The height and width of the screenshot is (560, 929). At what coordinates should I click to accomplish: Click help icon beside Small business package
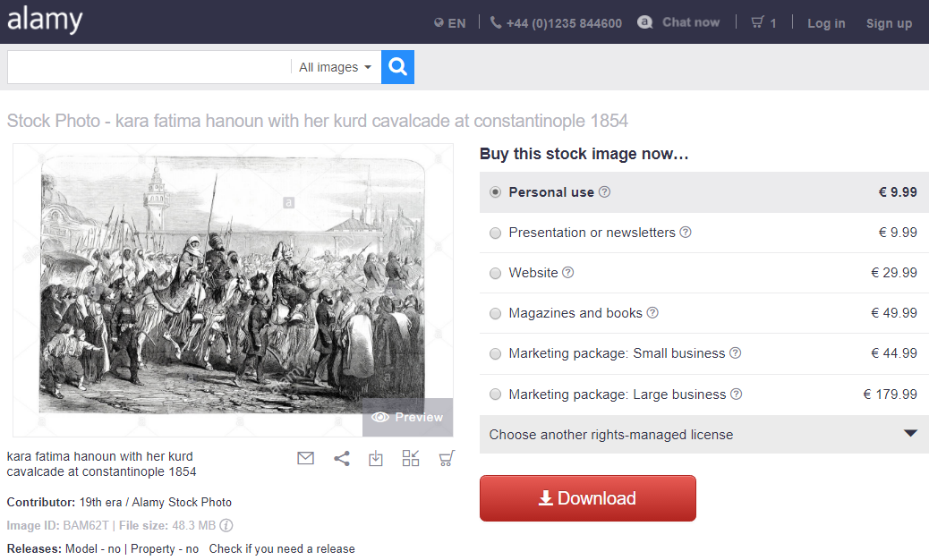[736, 352]
